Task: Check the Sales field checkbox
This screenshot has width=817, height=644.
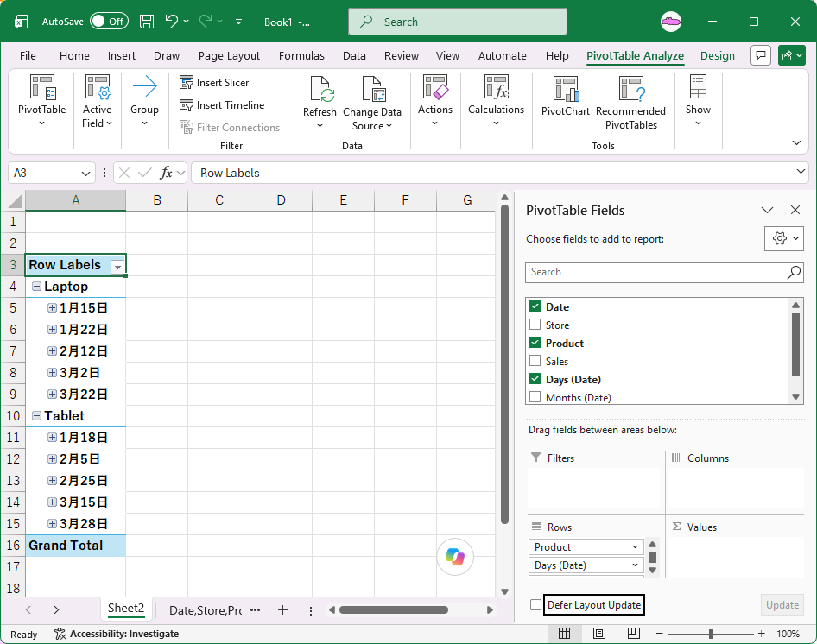Action: [x=535, y=361]
